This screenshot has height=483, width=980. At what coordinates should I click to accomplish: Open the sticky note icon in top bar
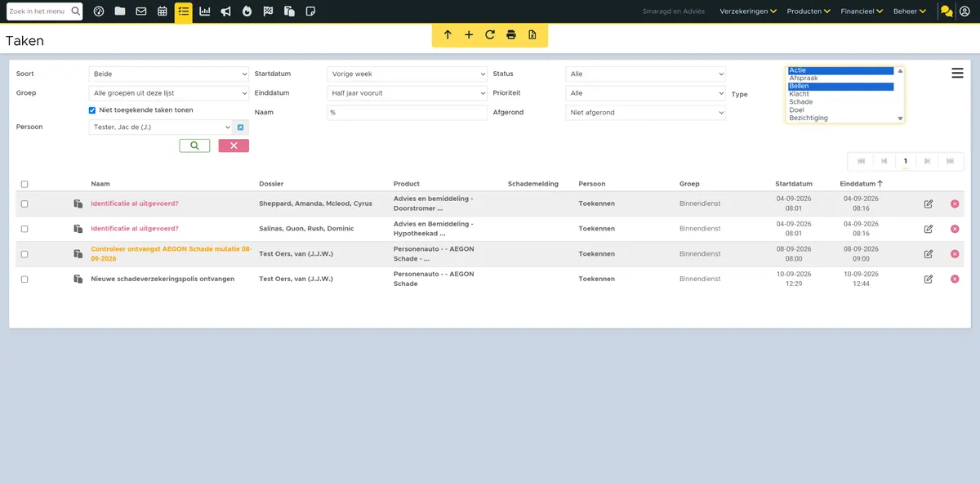click(310, 11)
